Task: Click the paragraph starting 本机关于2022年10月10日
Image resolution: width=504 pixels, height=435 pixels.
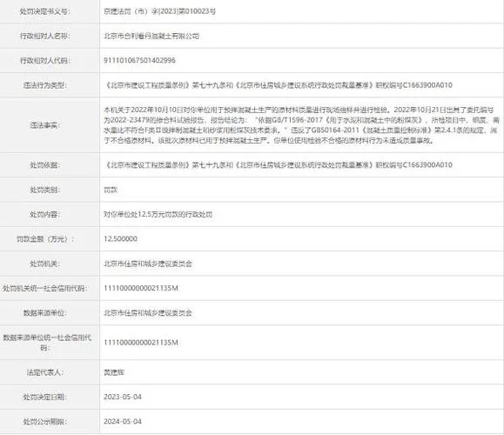Action: (x=301, y=125)
